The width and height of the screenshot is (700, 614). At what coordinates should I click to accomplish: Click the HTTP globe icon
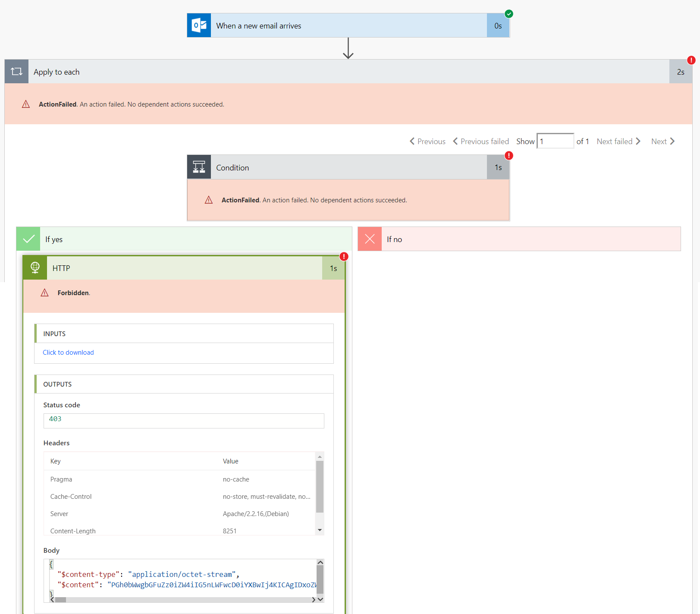35,268
